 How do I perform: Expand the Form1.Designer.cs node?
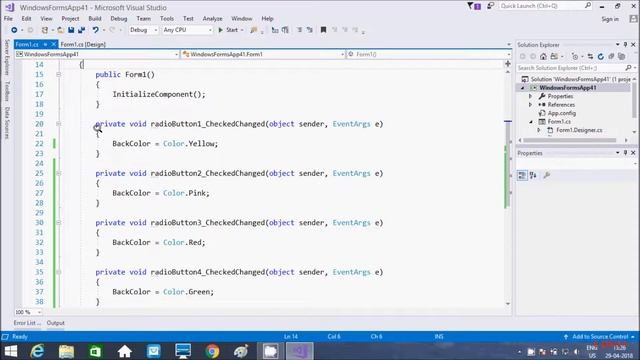click(x=539, y=130)
